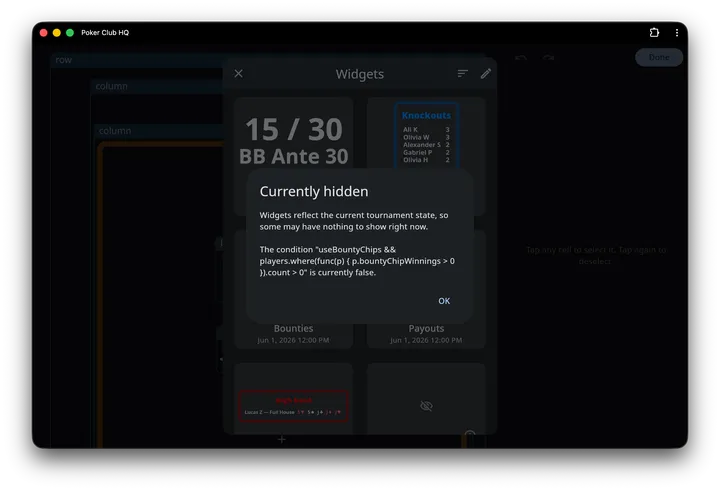The height and width of the screenshot is (491, 720).
Task: Click the redo arrow icon
Action: tap(548, 58)
